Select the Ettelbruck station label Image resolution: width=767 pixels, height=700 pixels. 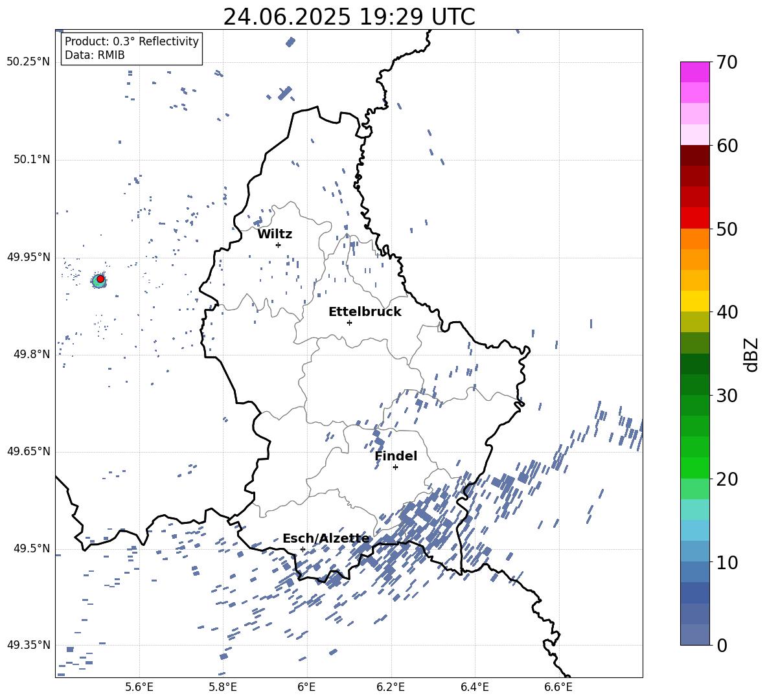(x=365, y=312)
